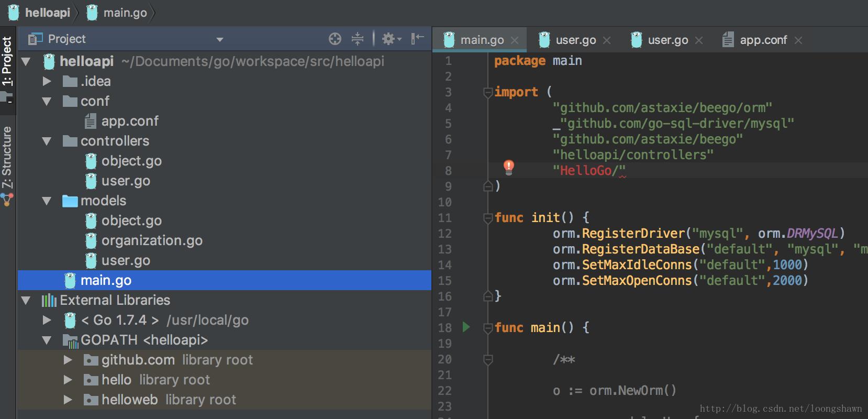
Task: Expand the github.com library root
Action: (68, 360)
